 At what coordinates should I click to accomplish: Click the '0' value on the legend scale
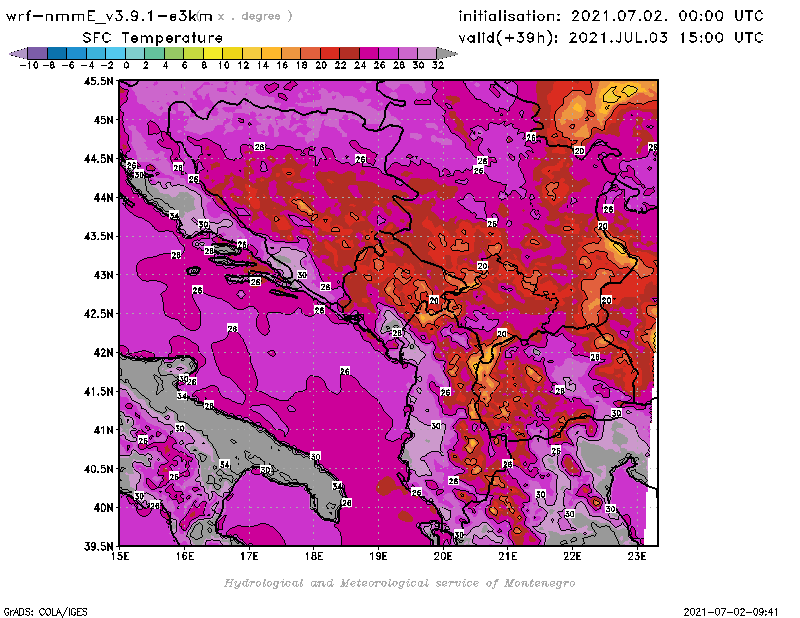[x=127, y=65]
